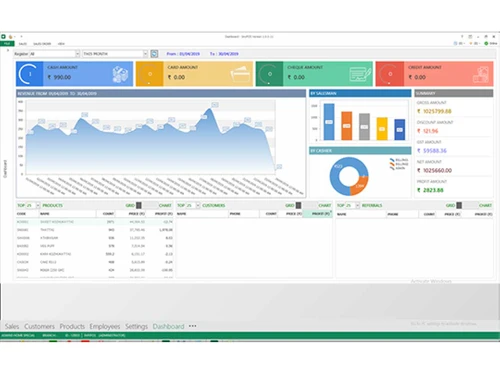Click the icon on Credit Amount card

pyautogui.click(x=481, y=74)
